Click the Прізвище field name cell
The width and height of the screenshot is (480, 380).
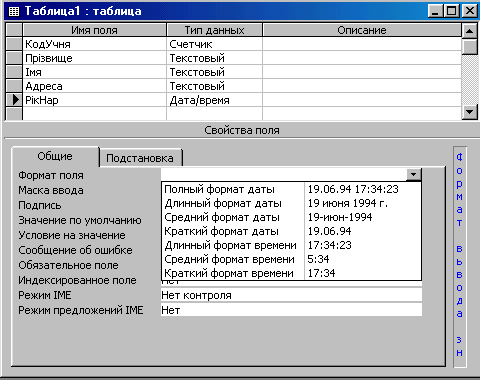(95, 58)
